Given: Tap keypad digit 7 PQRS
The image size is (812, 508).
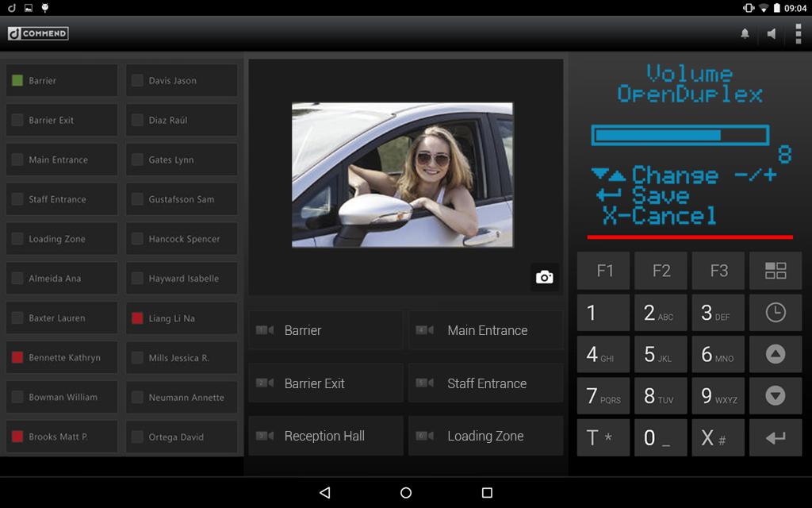Looking at the screenshot, I should pos(603,396).
